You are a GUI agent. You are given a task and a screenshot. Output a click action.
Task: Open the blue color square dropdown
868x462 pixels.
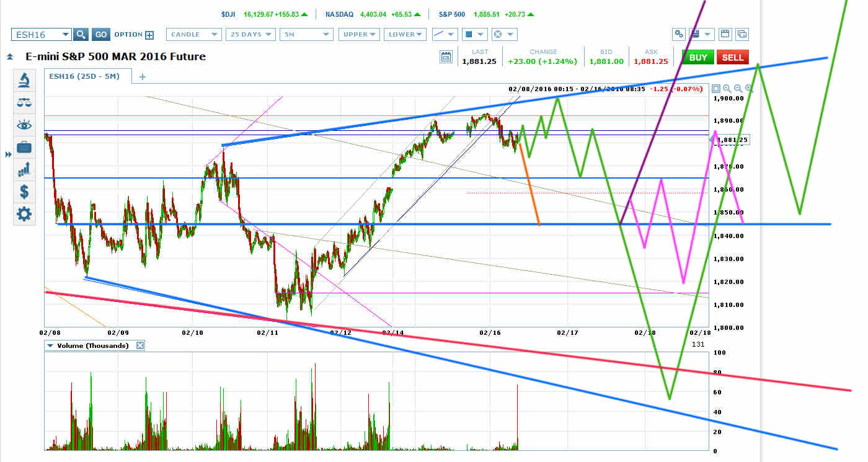(x=474, y=35)
